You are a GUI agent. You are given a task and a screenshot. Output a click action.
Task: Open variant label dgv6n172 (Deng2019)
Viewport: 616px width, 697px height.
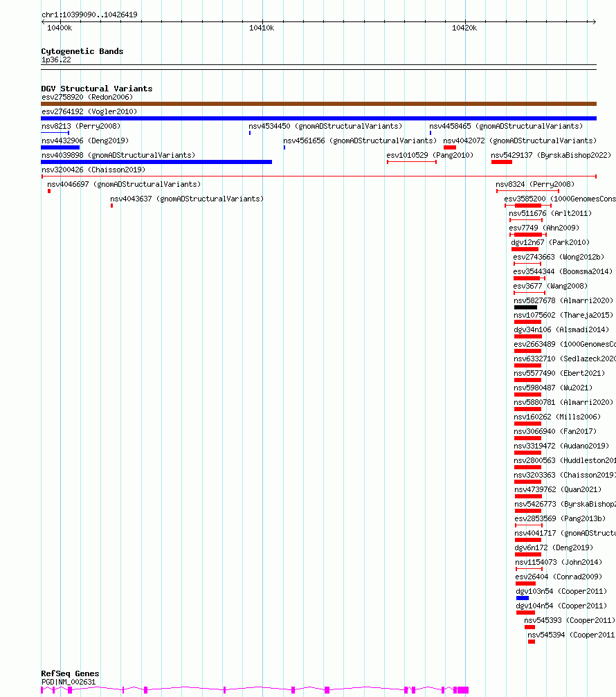tap(554, 547)
